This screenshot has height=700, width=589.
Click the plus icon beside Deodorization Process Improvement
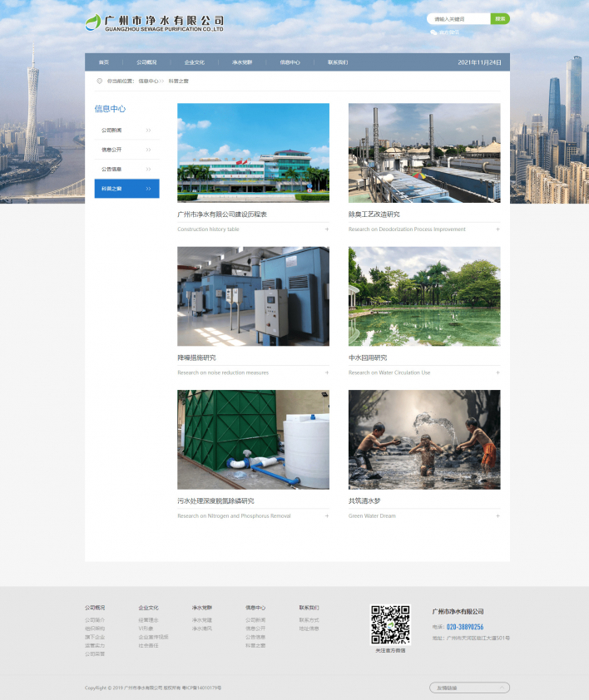pyautogui.click(x=497, y=229)
